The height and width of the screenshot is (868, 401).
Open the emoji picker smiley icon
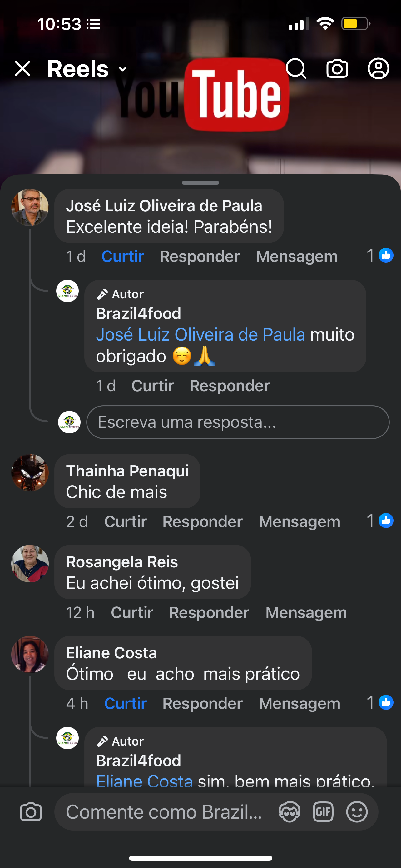pyautogui.click(x=357, y=812)
